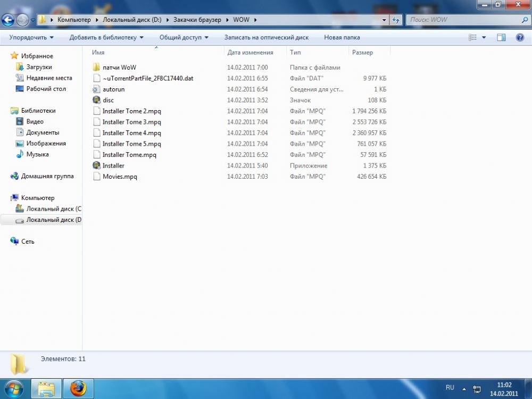
Task: Select the Installer application icon
Action: (x=96, y=165)
